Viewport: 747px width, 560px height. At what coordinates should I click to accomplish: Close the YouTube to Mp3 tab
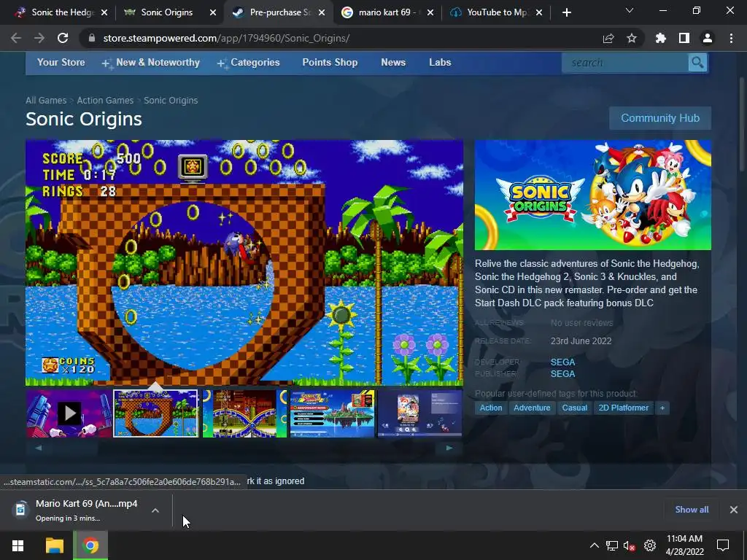click(x=539, y=12)
